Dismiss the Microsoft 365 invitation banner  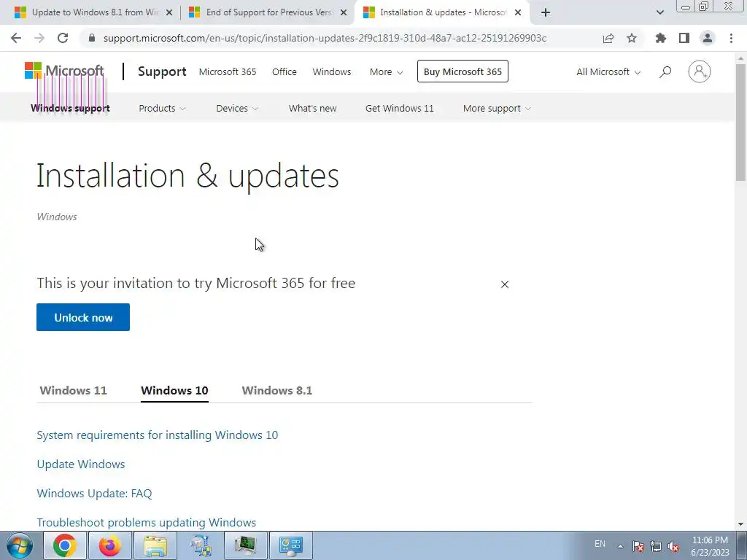[x=505, y=284]
